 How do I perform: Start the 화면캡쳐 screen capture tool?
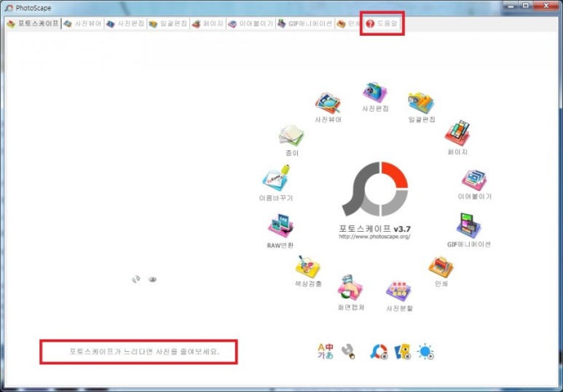pos(350,288)
